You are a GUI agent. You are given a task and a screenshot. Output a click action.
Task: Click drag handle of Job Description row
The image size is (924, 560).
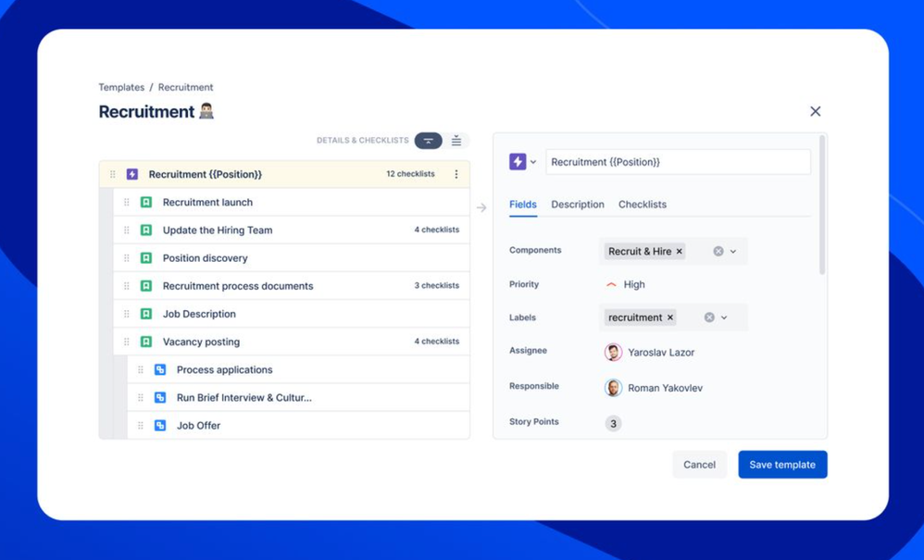coord(127,314)
